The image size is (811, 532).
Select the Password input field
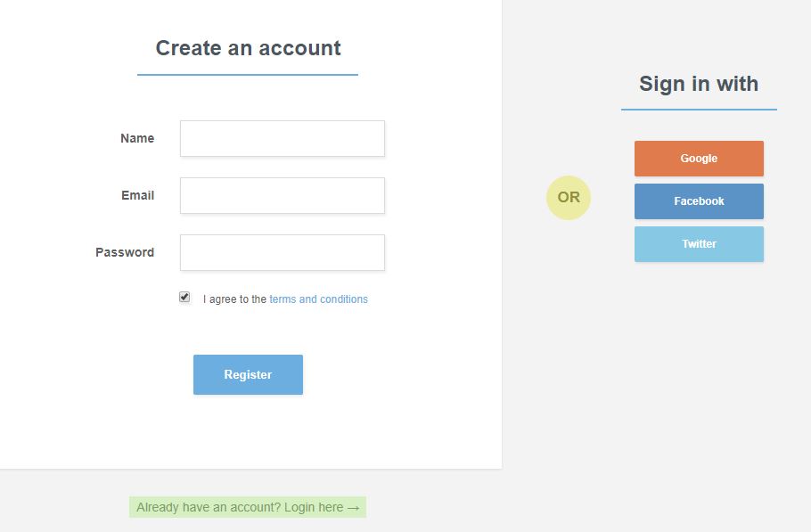(282, 252)
